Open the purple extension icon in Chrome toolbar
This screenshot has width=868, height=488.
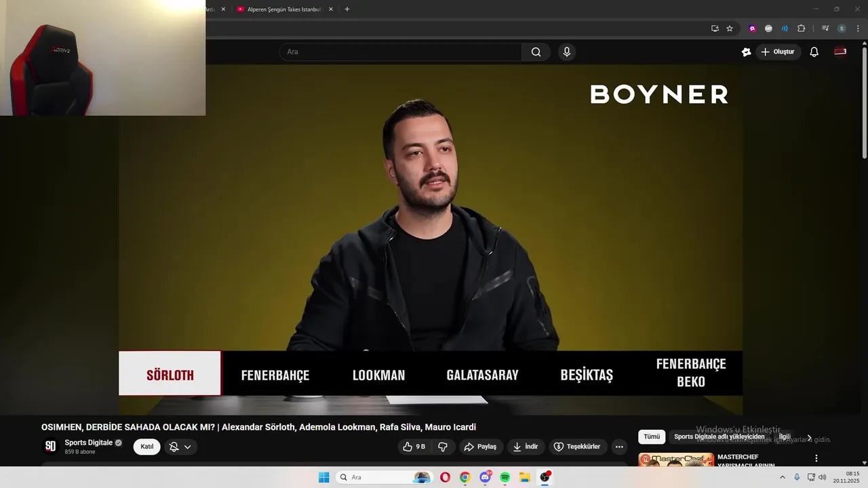coord(752,28)
